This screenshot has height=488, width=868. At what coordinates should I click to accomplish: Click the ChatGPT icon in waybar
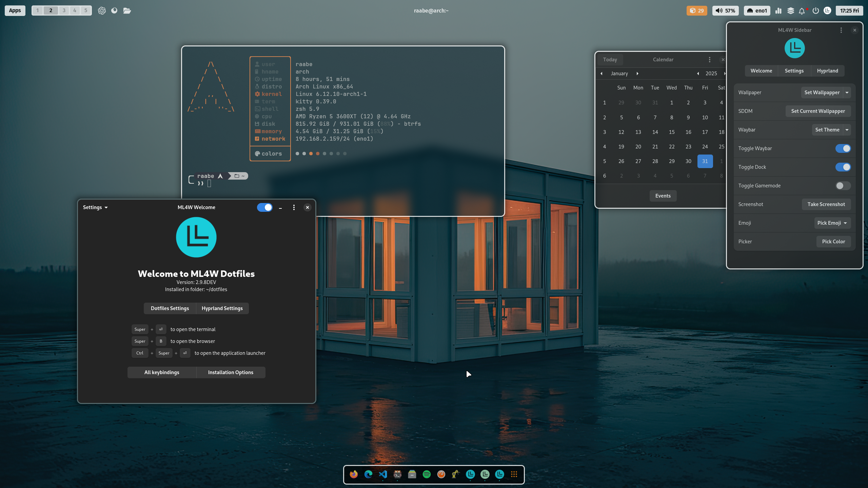point(102,11)
